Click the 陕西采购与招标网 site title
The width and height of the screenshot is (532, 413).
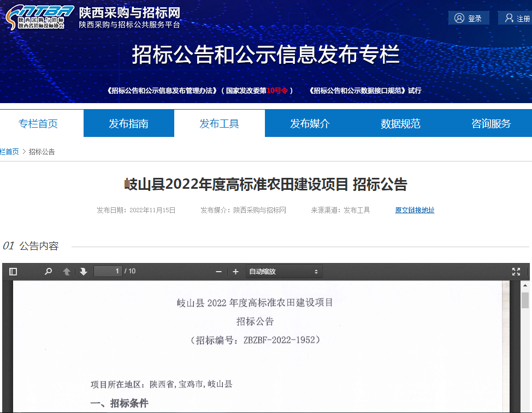click(x=129, y=13)
